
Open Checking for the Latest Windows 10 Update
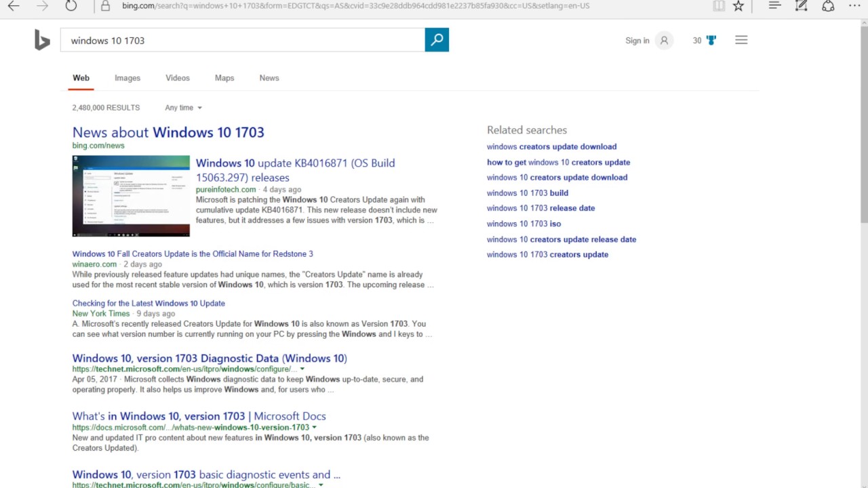[x=149, y=304]
